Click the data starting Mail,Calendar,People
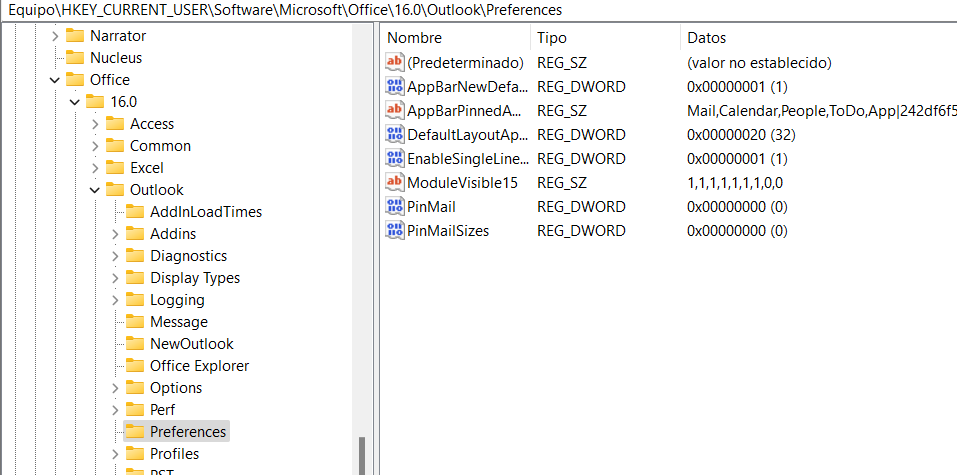Viewport: 957px width, 475px height. (822, 111)
